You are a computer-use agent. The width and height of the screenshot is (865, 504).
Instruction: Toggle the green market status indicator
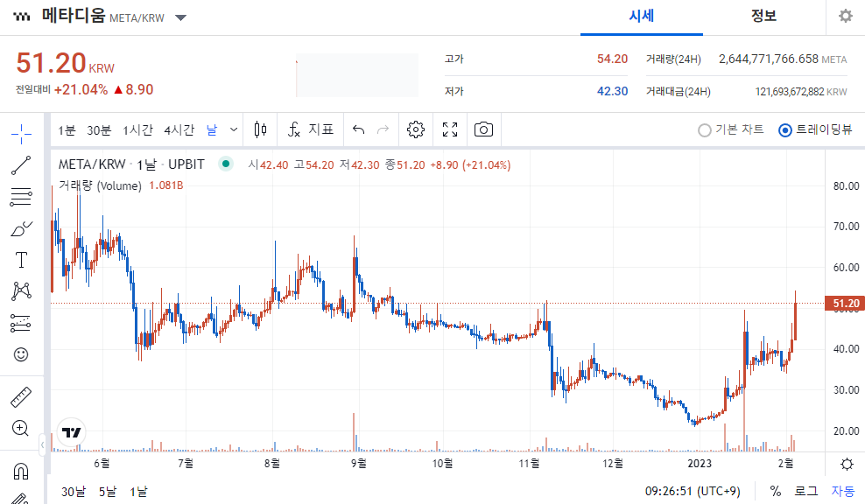click(x=226, y=164)
